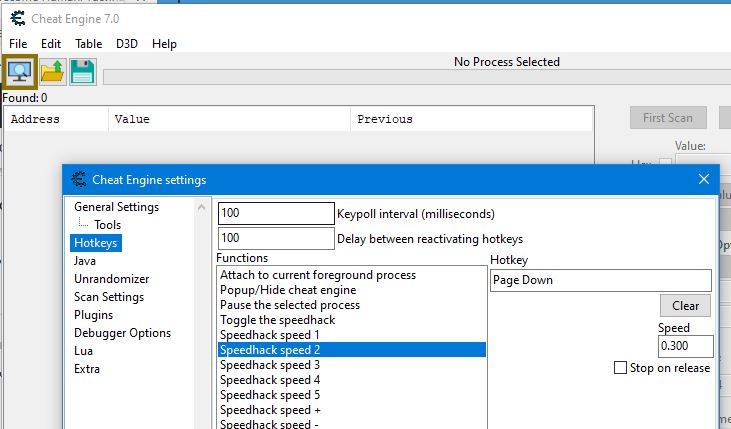Select Attach to current foreground process

point(352,275)
